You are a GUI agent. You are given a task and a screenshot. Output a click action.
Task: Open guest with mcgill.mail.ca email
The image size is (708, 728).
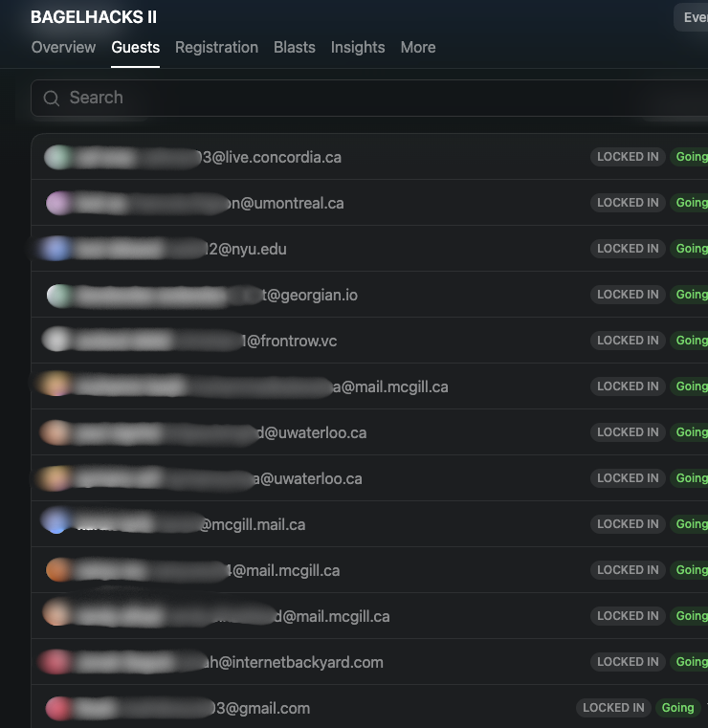369,524
